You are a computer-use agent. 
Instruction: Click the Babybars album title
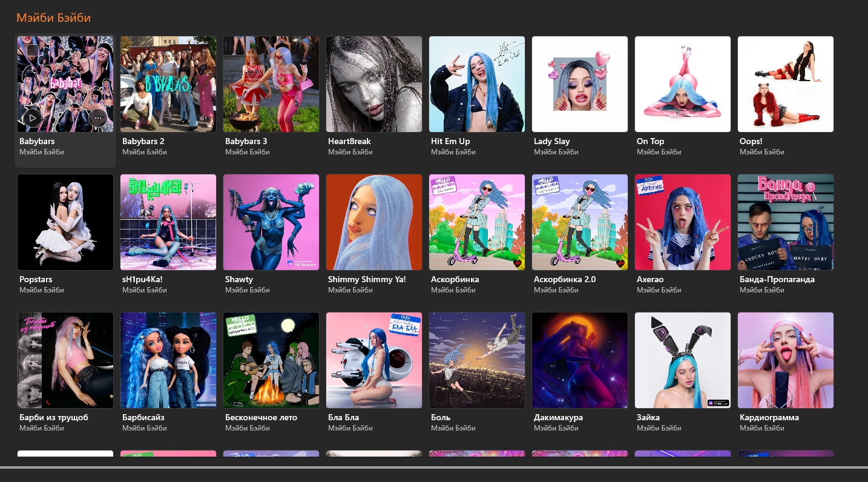[x=37, y=141]
